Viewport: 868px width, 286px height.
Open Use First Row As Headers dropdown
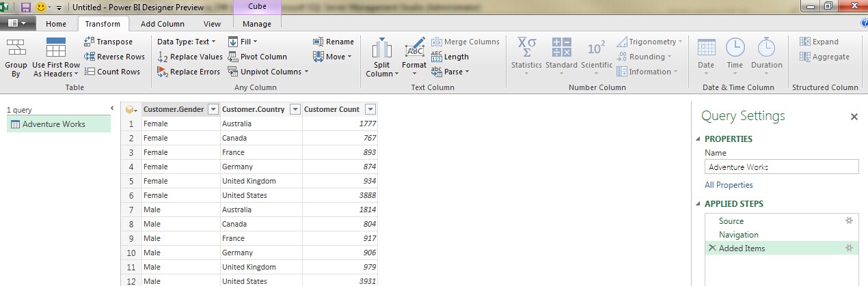pos(56,58)
